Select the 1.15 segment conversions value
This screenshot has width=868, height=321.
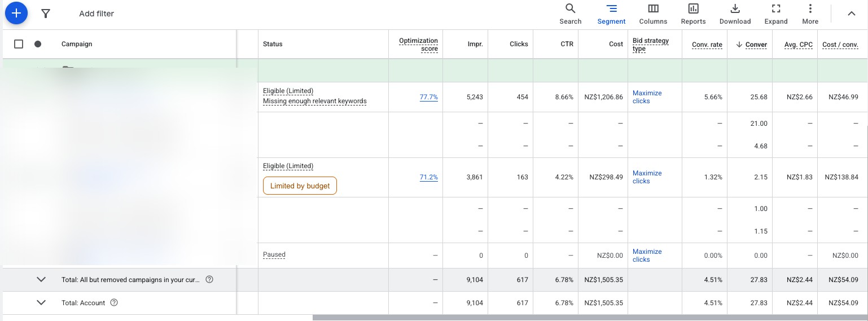pos(761,231)
